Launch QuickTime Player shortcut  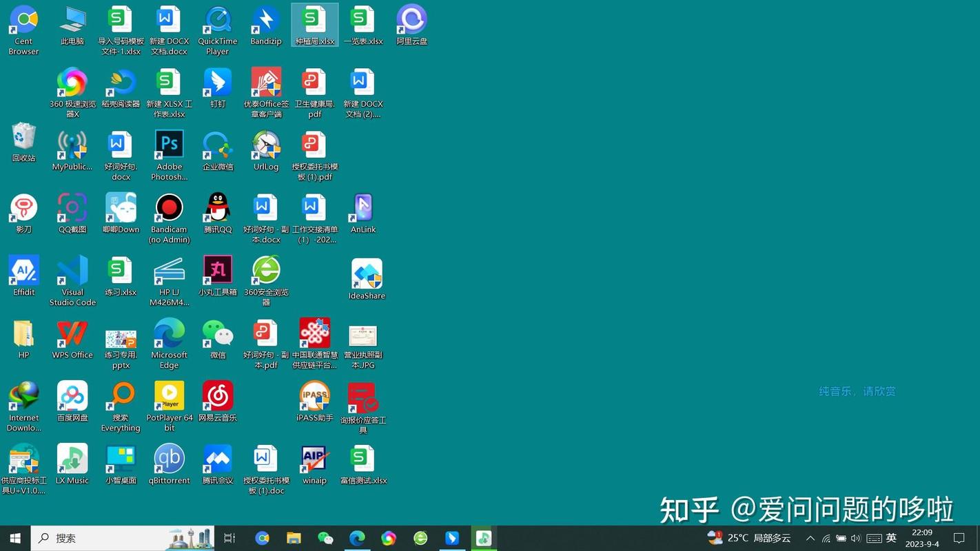click(x=218, y=20)
